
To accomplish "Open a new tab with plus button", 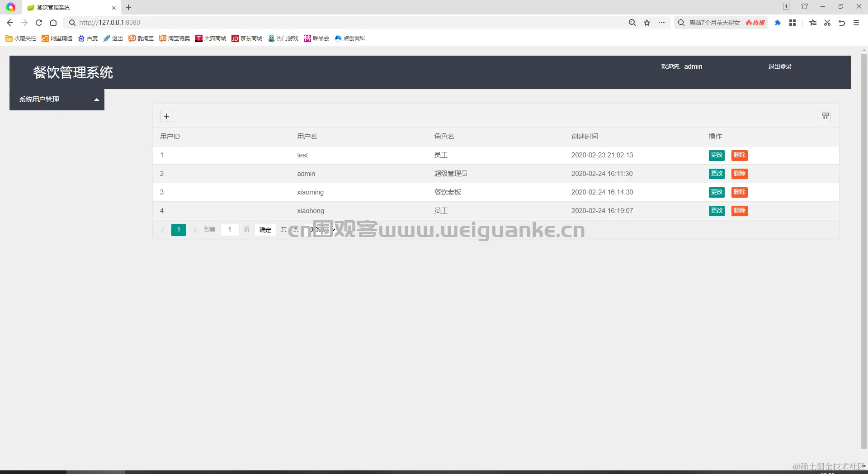I will click(x=128, y=7).
